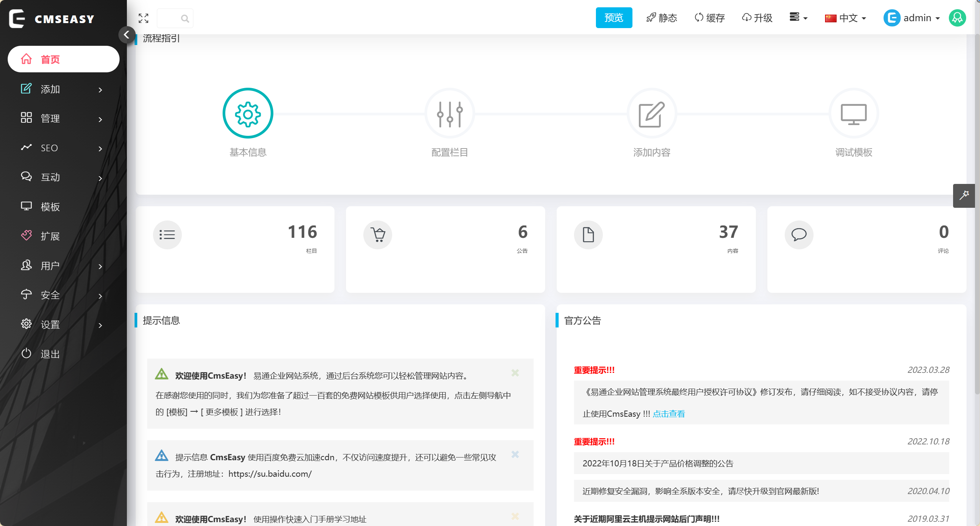Dismiss the 百度免费云加速cdn notice

click(x=515, y=454)
